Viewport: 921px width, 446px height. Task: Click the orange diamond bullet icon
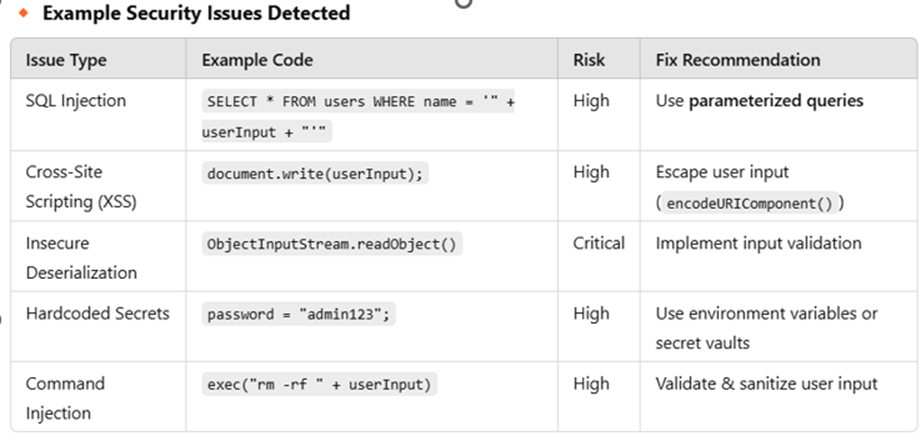coord(23,13)
